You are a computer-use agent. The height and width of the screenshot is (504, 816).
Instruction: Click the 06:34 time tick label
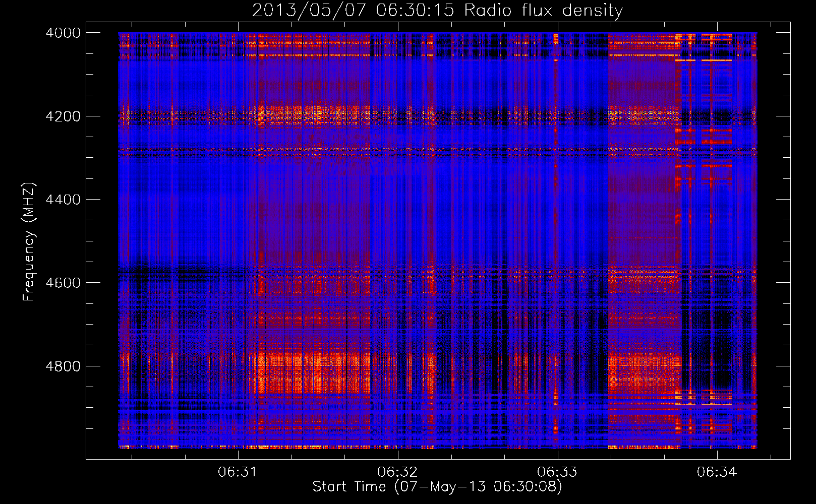[x=717, y=472]
